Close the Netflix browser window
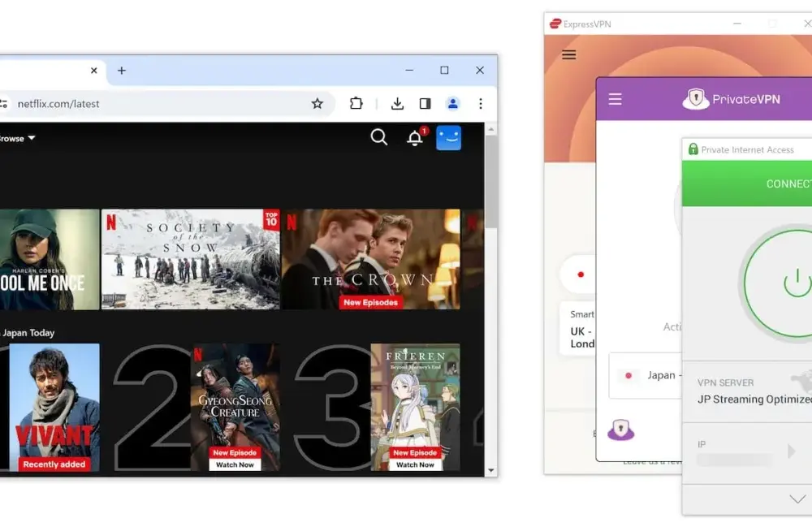812x527 pixels. pyautogui.click(x=480, y=71)
